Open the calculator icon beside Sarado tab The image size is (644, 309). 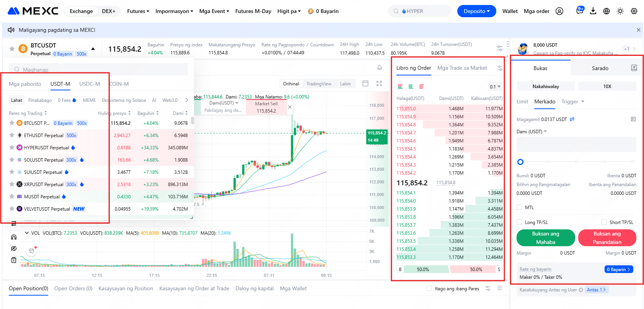634,68
